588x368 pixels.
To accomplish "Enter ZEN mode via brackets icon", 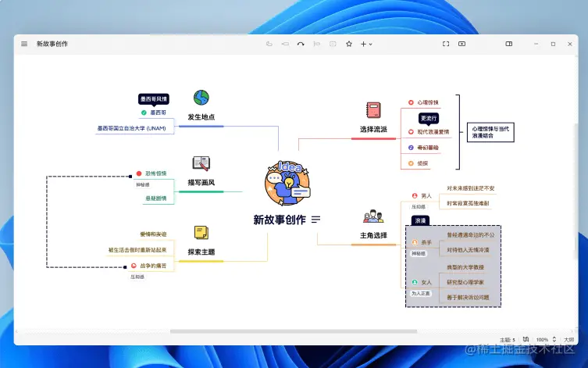I will point(446,44).
